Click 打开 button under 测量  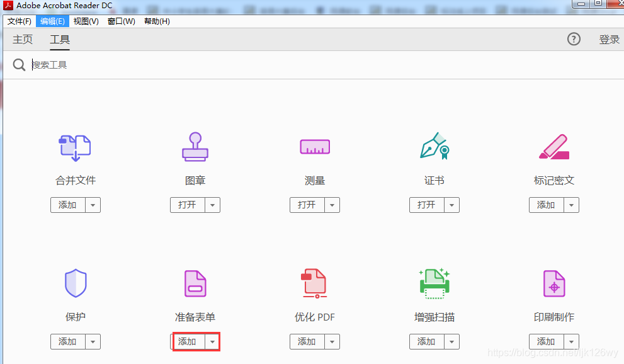coord(307,205)
